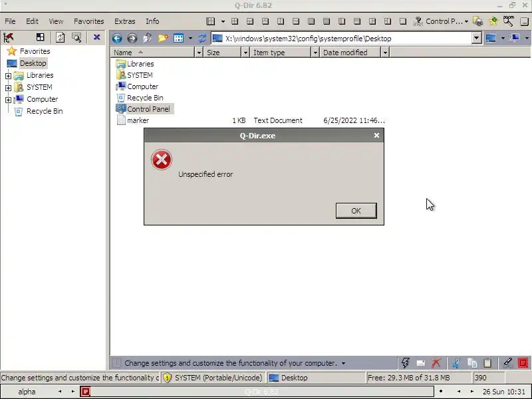Click the copy icon in bottom toolbar

(x=472, y=363)
